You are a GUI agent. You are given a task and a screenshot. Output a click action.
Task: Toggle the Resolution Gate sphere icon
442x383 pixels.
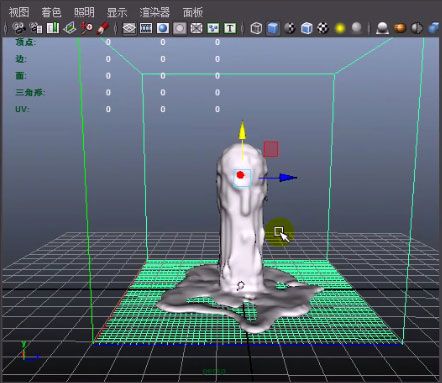163,28
